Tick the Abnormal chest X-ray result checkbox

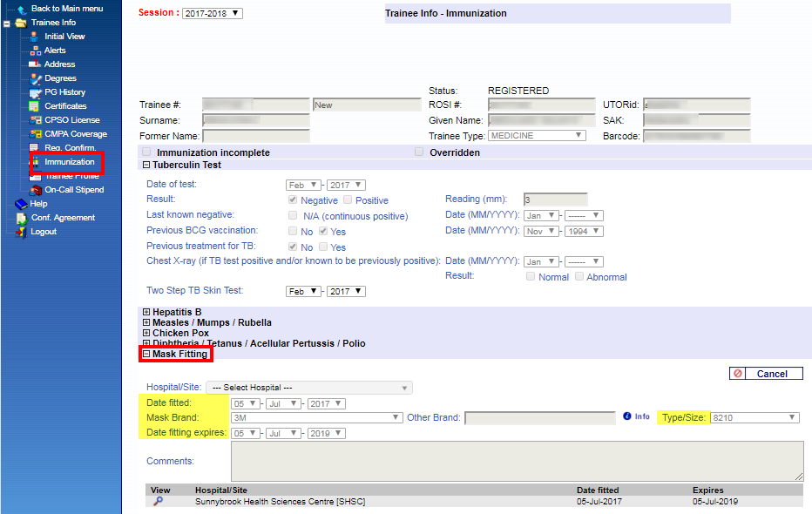click(x=579, y=277)
